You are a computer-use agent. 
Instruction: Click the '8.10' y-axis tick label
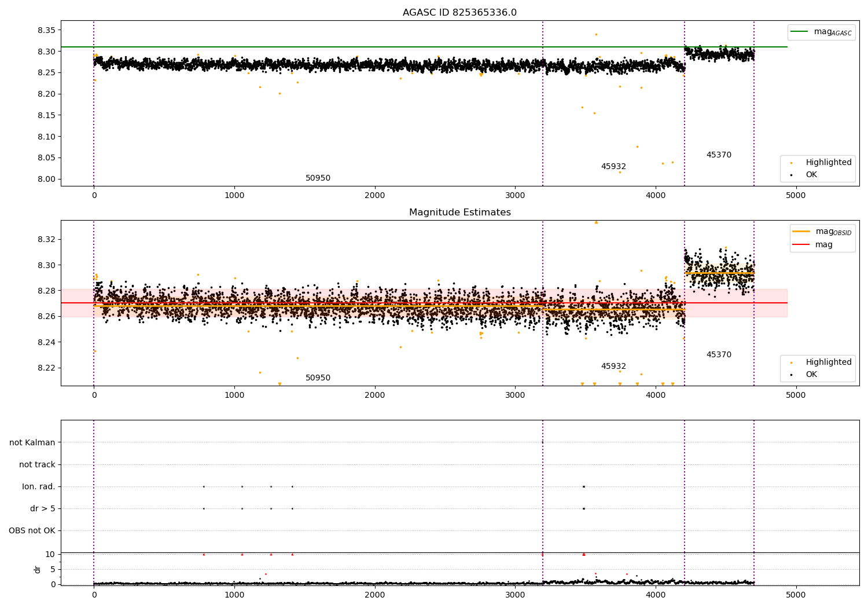point(47,137)
